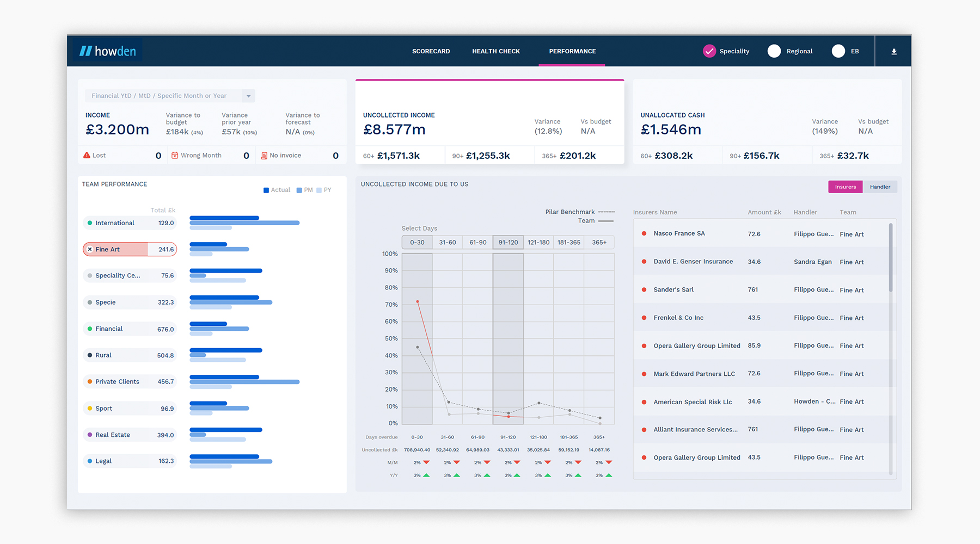Switch to Handler view tab

(x=880, y=187)
